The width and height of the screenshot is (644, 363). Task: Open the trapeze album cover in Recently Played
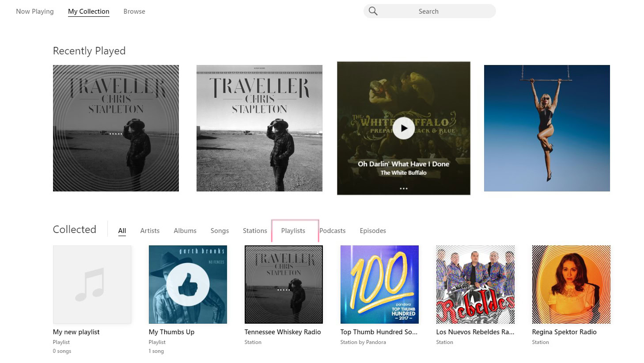coord(547,128)
